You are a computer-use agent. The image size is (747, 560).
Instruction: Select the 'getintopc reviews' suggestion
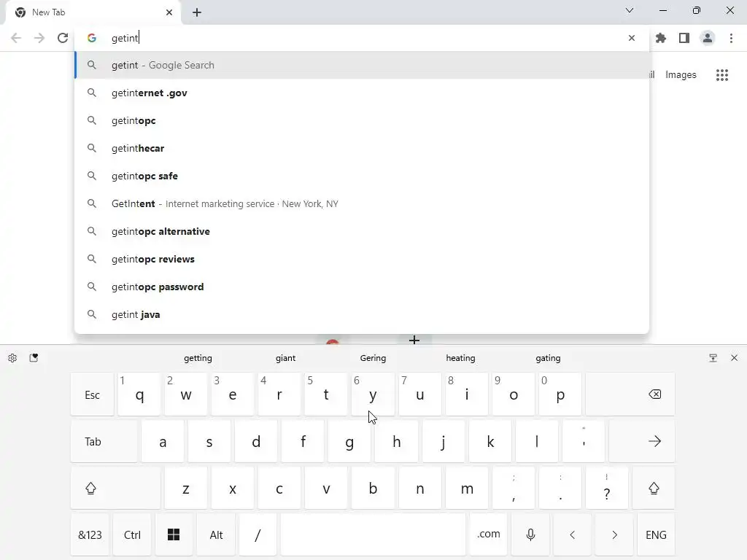(362, 259)
